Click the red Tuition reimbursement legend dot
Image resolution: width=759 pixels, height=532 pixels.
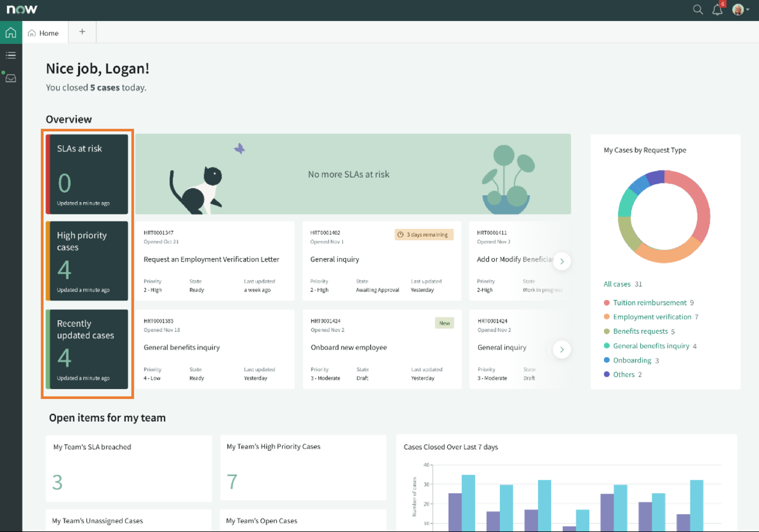click(607, 302)
